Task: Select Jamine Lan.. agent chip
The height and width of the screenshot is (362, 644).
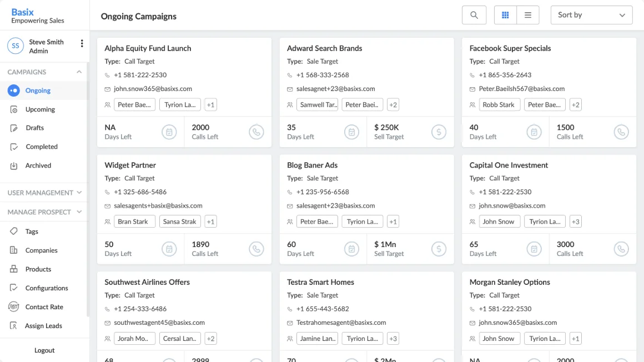Action: coord(317,339)
